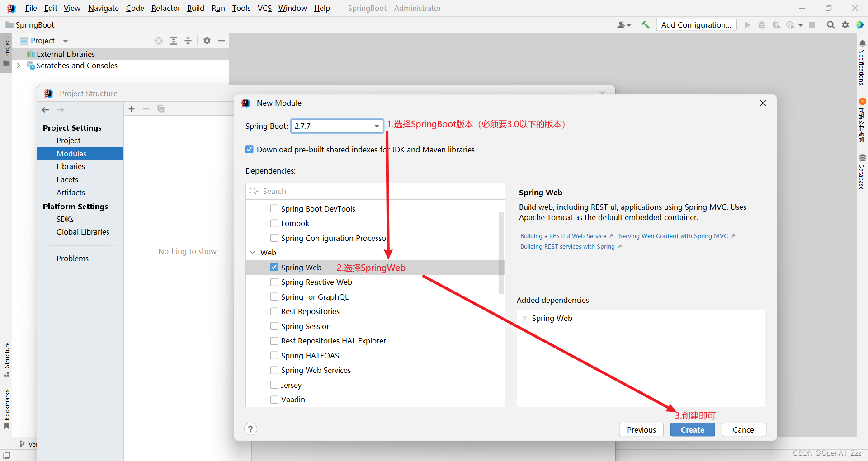Click the Previous button
868x461 pixels.
tap(641, 429)
